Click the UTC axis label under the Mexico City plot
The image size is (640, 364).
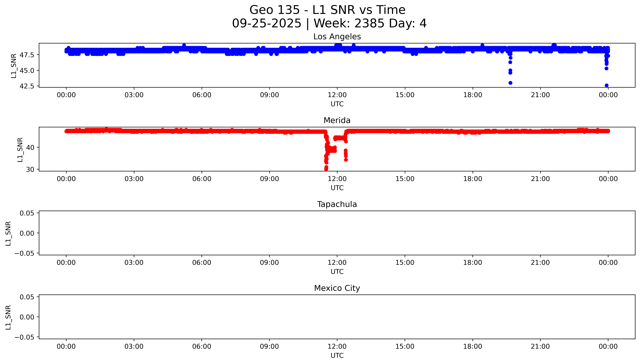click(x=337, y=355)
